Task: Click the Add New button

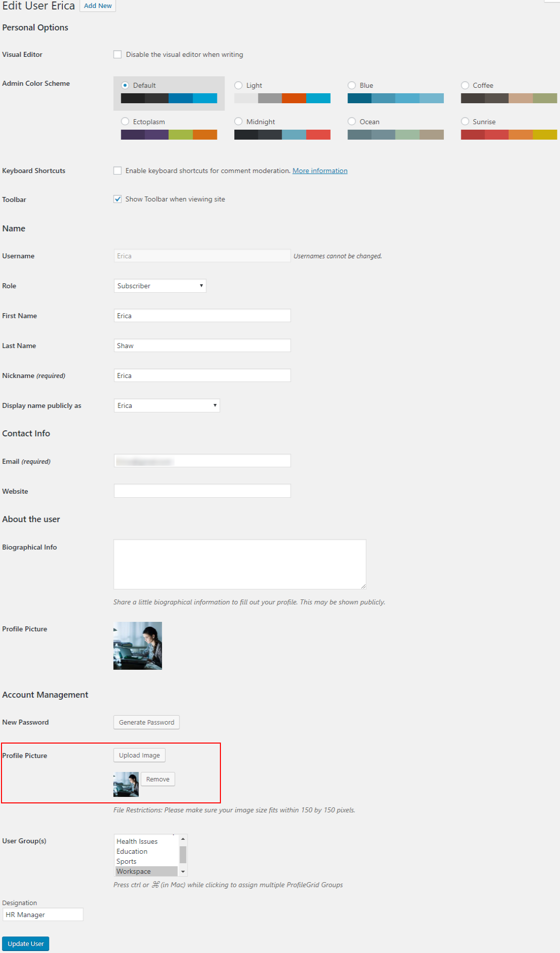Action: click(98, 6)
